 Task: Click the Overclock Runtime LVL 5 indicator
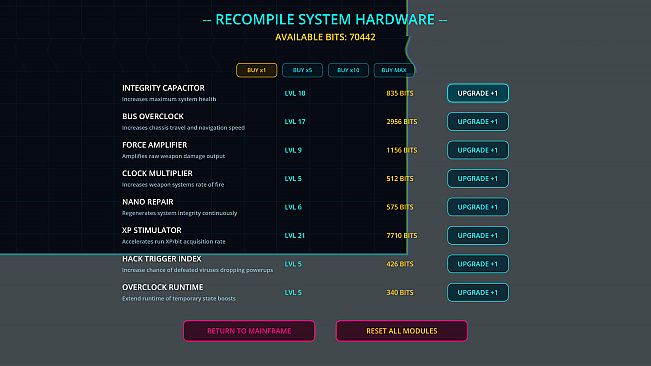(x=293, y=293)
